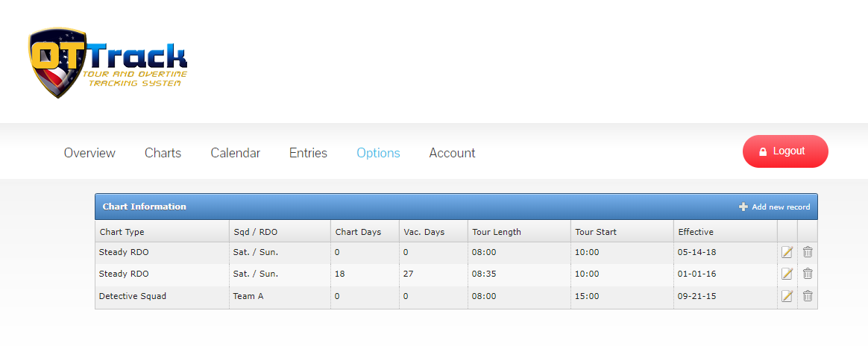868x349 pixels.
Task: Edit the Detective Squad record
Action: tap(787, 296)
